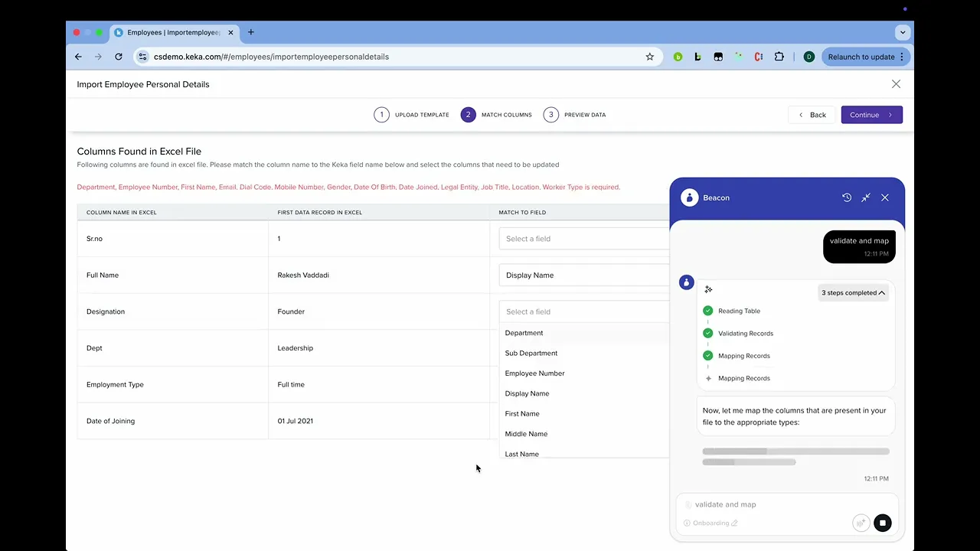Open the Chrome profile 'D' avatar
Screen dimensions: 980x551
point(809,57)
